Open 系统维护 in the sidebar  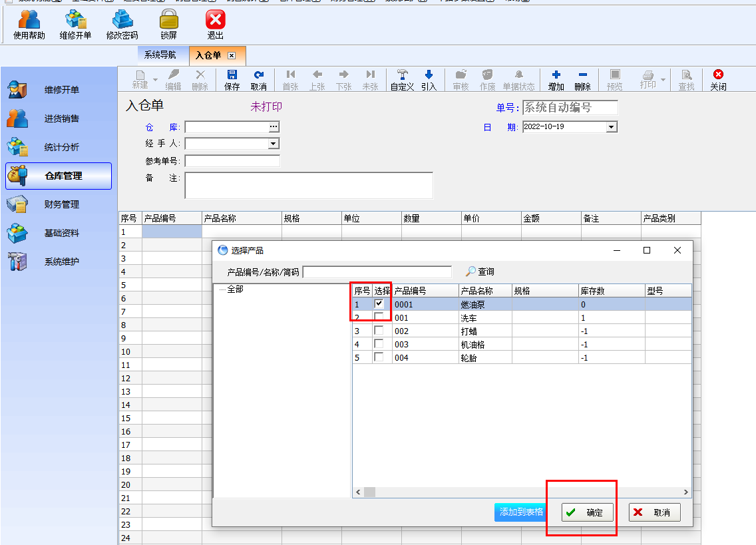coord(59,262)
